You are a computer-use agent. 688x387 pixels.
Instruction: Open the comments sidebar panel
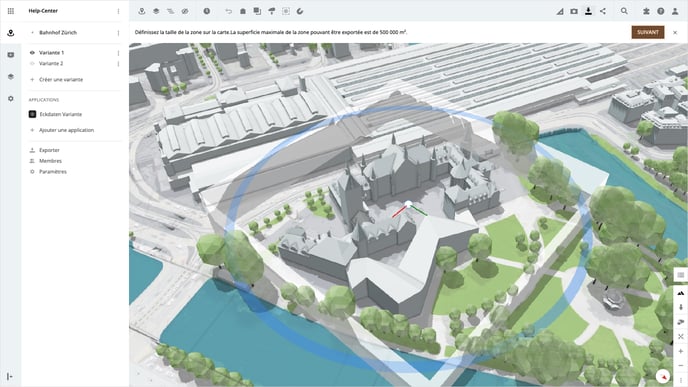pyautogui.click(x=11, y=55)
